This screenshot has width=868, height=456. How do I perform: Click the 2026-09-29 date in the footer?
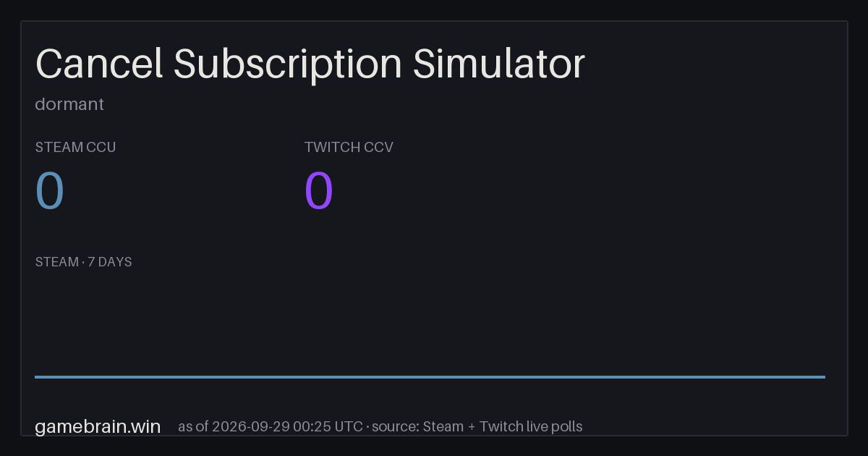tap(251, 426)
